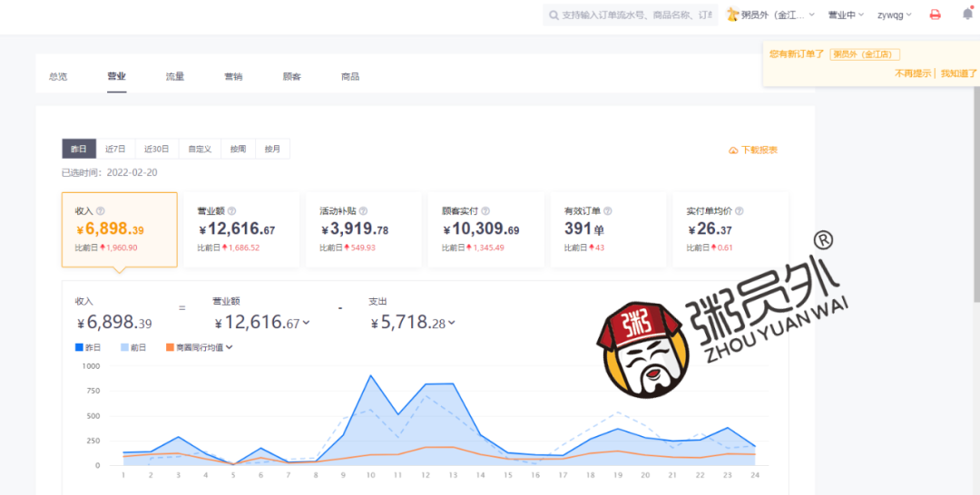980x495 pixels.
Task: Click the 比前日 1,345.49 change text
Action: (473, 247)
